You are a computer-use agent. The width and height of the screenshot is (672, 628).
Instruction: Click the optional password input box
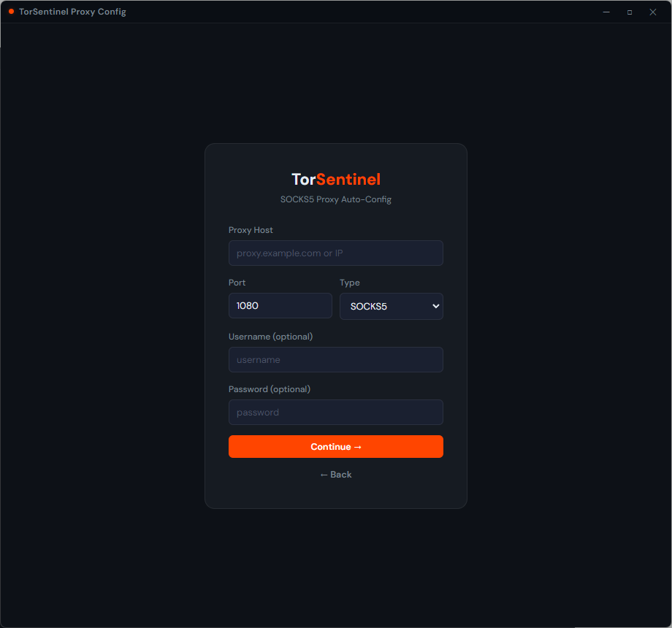click(x=335, y=412)
